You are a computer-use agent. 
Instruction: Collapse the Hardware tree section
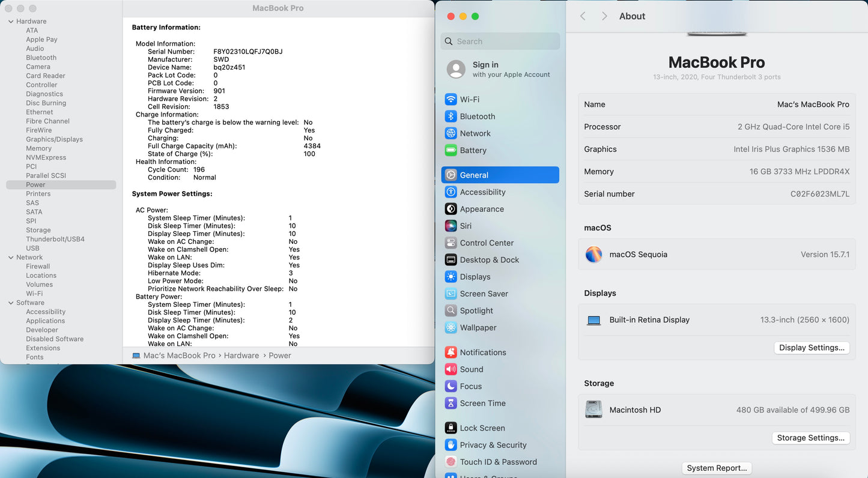point(11,22)
